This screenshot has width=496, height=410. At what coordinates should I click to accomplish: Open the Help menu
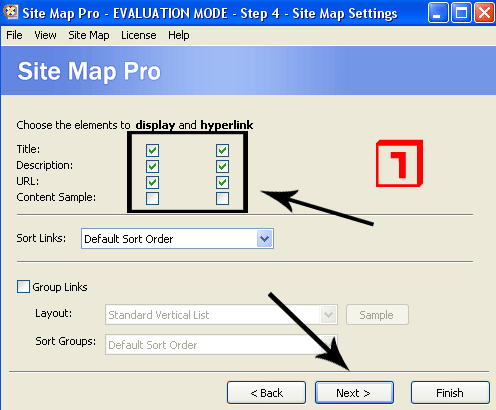point(179,35)
